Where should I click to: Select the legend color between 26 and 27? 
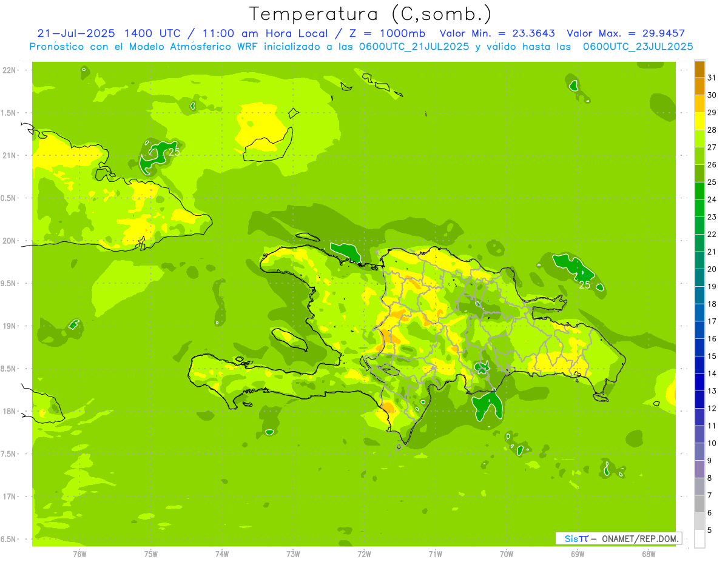699,156
